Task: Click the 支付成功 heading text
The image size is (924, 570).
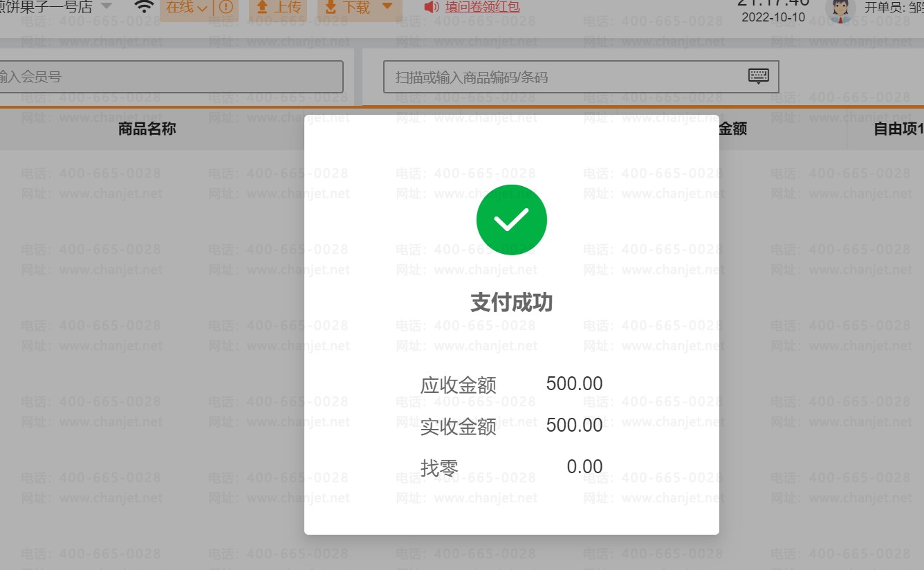Action: point(512,303)
